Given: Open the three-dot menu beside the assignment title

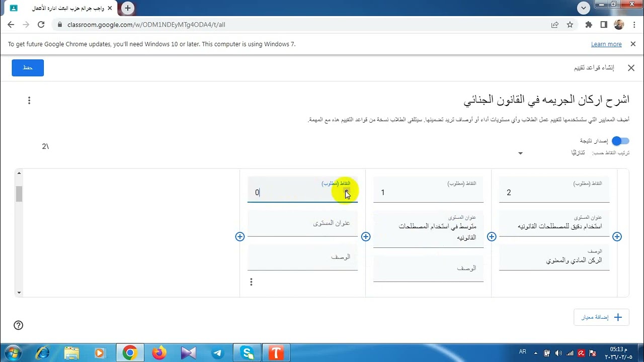Looking at the screenshot, I should pos(29,101).
